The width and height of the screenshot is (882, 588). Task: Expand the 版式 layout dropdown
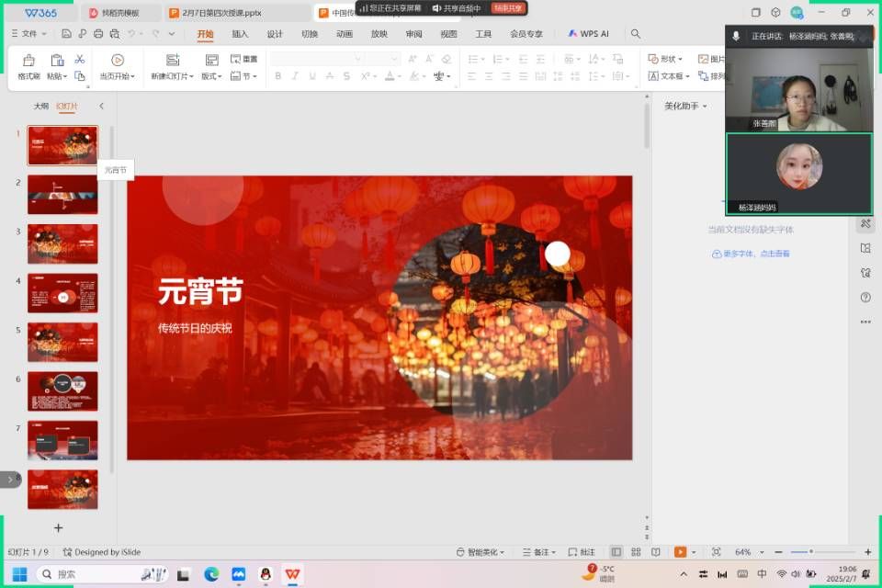[212, 76]
